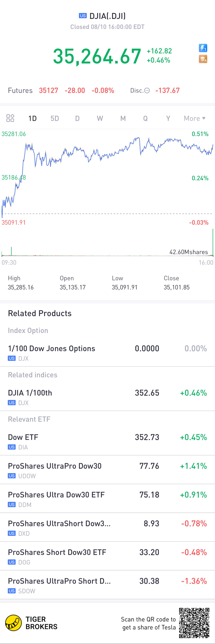
Task: Tap the US badge next to DIA
Action: click(x=11, y=447)
